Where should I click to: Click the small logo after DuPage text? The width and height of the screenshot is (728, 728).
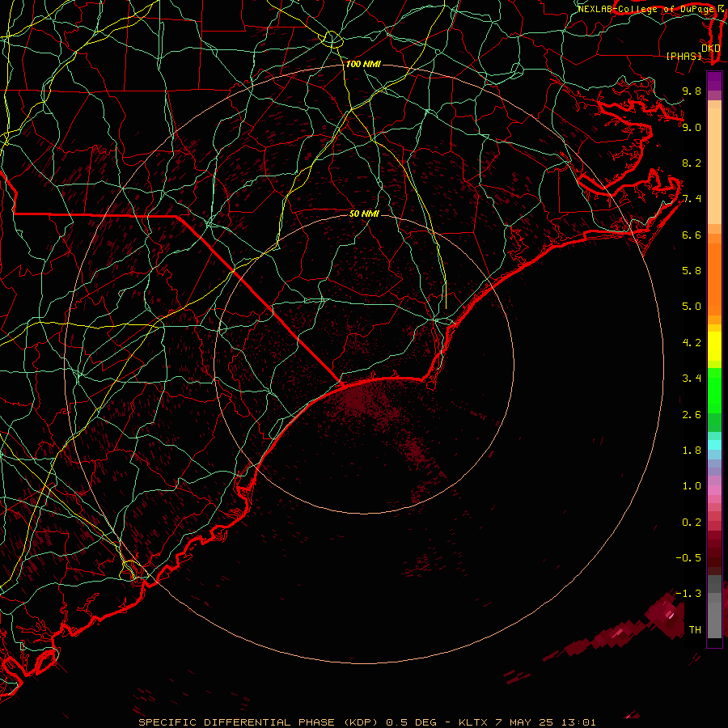(x=721, y=9)
